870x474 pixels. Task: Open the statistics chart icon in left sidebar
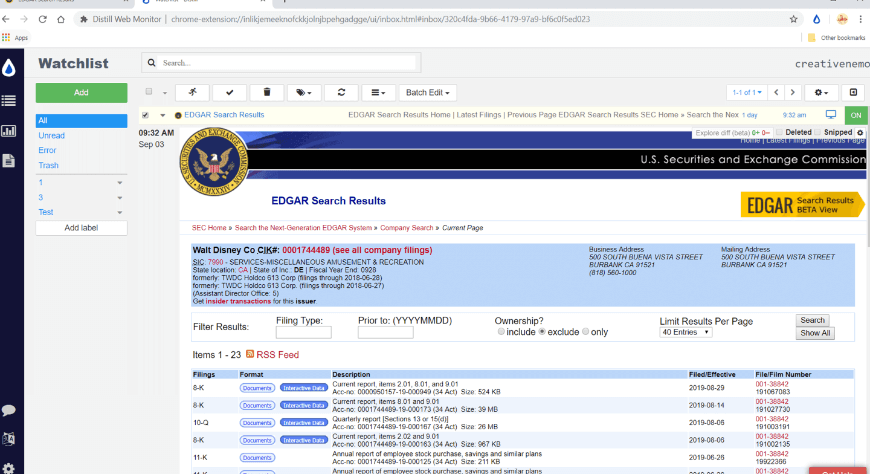click(x=9, y=130)
